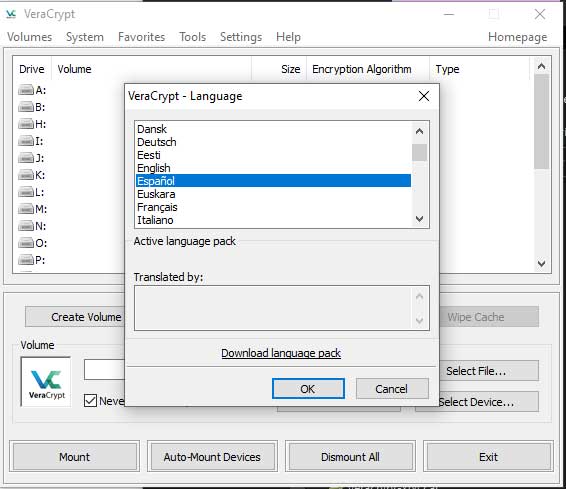Click language list scroll up arrow
The height and width of the screenshot is (489, 566).
coord(419,131)
